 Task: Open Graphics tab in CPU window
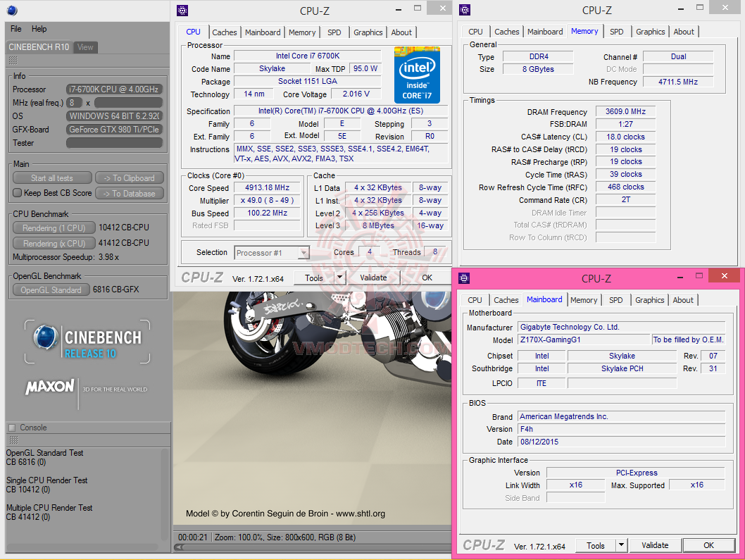point(368,32)
